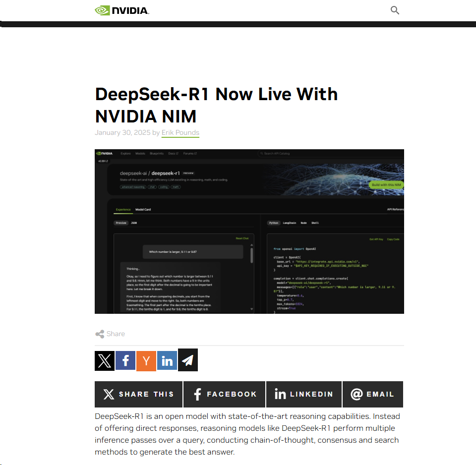The image size is (476, 465).
Task: Click the FACEBOOK share button
Action: (224, 394)
